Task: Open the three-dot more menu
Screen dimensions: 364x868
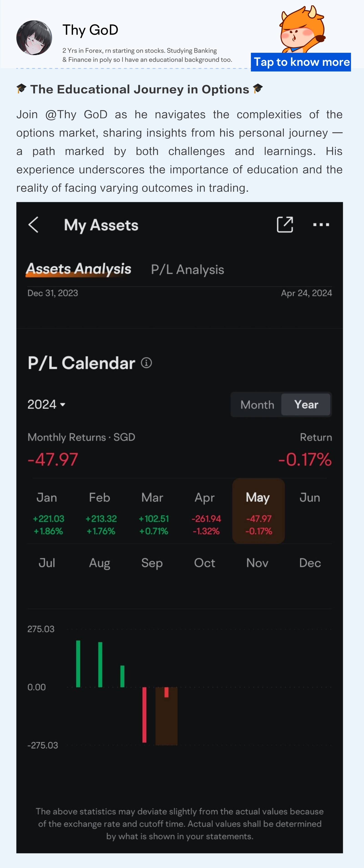Action: (321, 225)
